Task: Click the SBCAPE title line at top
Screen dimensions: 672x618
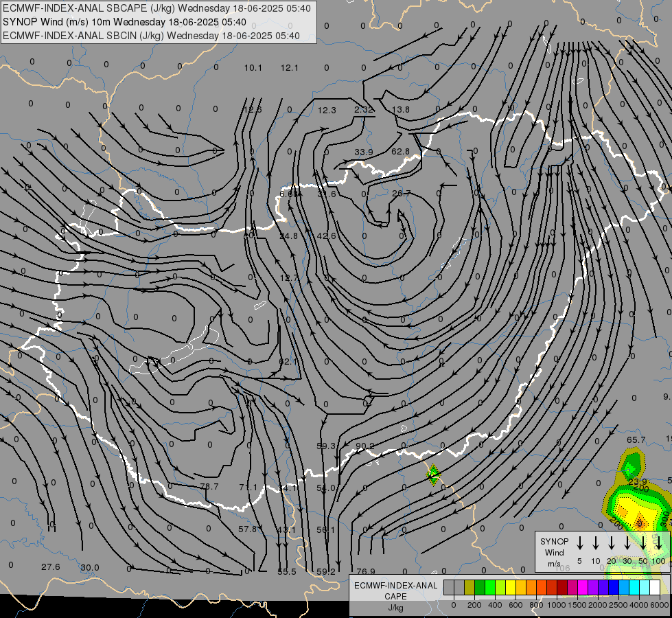Action: [x=157, y=8]
